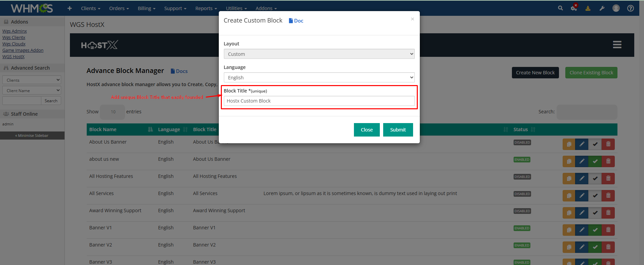Click the plus add-new icon in navbar
644x265 pixels.
click(x=70, y=8)
